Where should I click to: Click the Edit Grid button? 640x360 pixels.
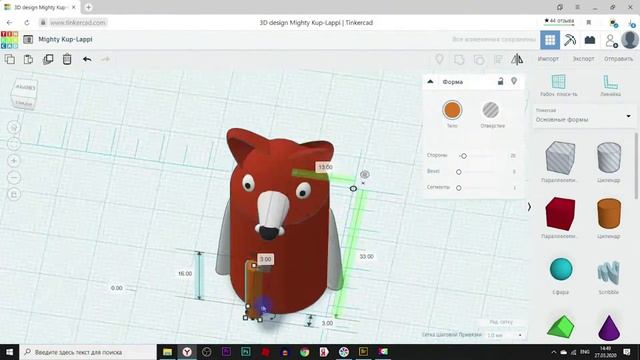coord(501,322)
